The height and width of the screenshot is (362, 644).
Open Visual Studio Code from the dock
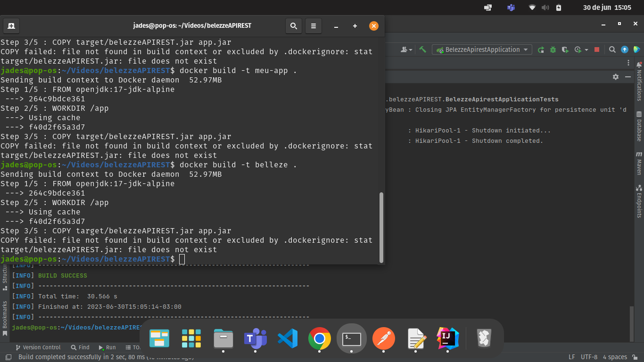coord(288,338)
